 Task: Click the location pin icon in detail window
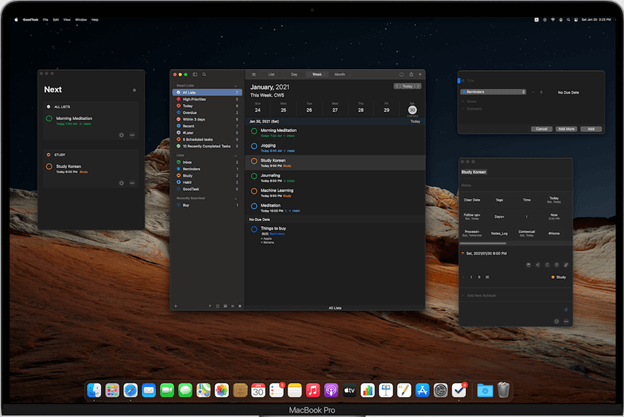coord(557,265)
